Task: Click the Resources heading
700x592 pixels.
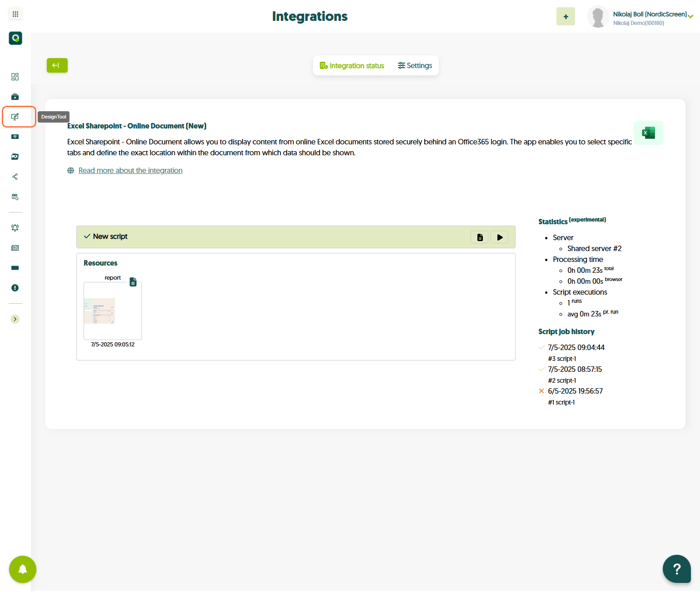Action: [x=100, y=263]
